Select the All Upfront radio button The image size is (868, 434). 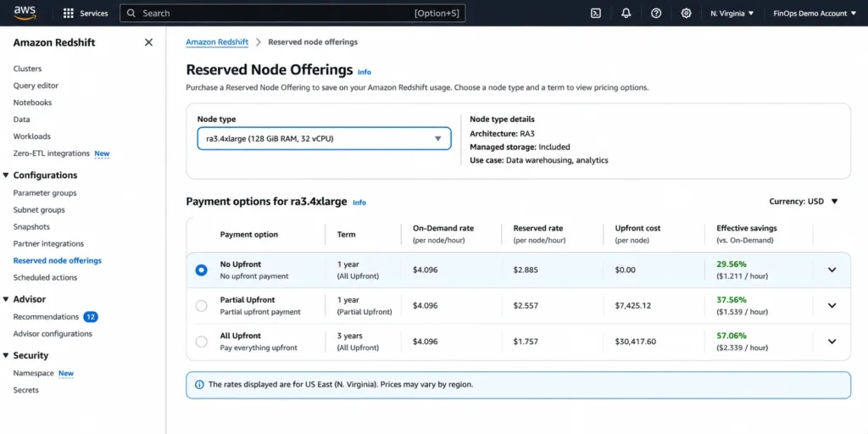click(202, 342)
